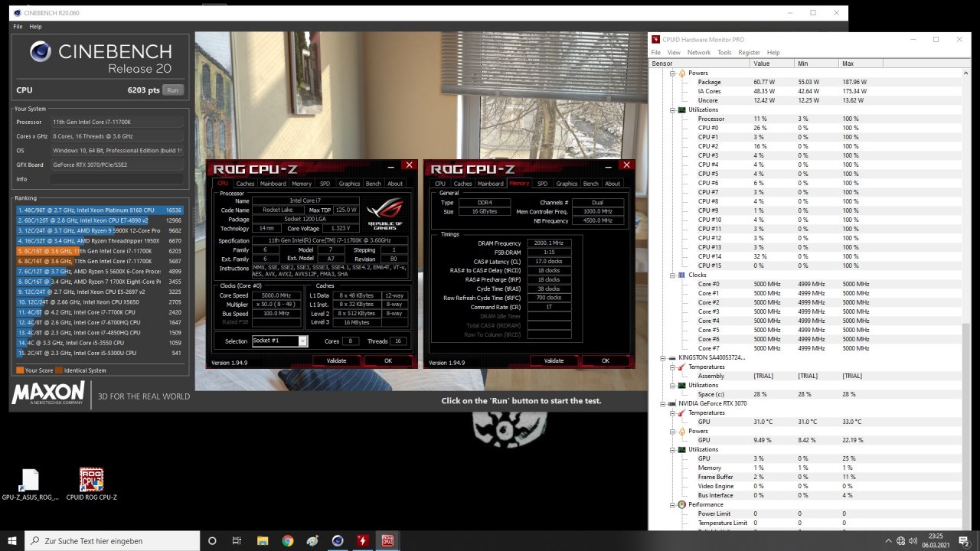Viewport: 980px width, 551px height.
Task: Click the NVIDIA GeForce RTX 3070 device icon
Action: 671,403
